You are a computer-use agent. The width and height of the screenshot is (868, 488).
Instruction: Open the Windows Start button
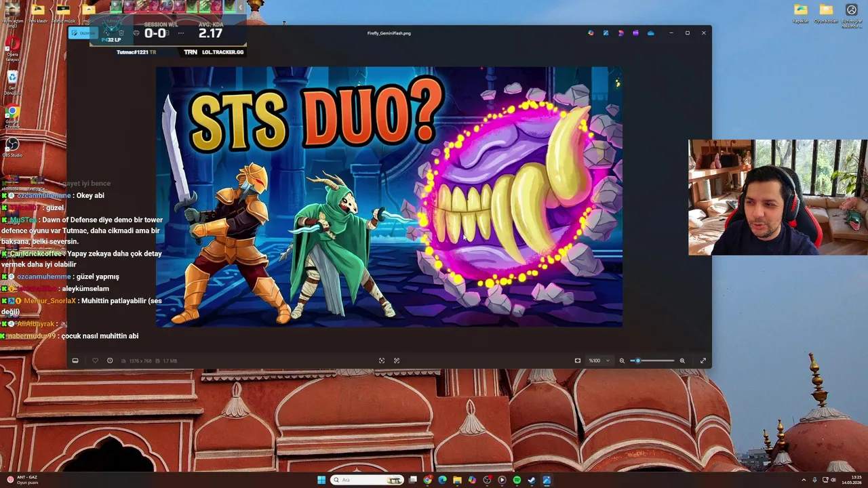coord(321,480)
